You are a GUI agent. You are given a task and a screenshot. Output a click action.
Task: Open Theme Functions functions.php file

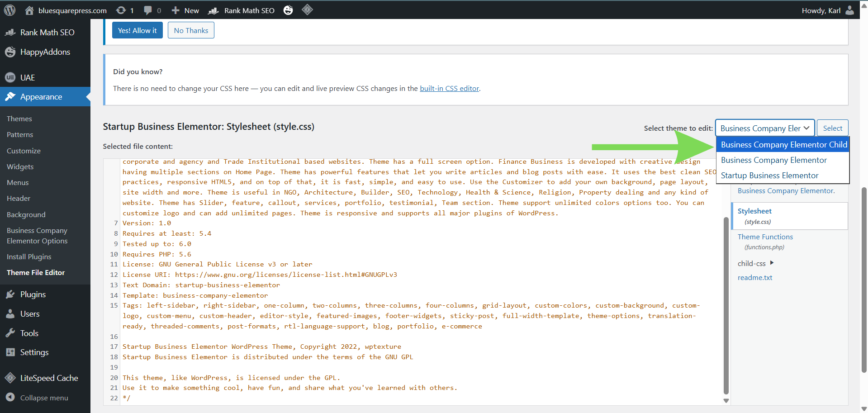click(x=765, y=237)
